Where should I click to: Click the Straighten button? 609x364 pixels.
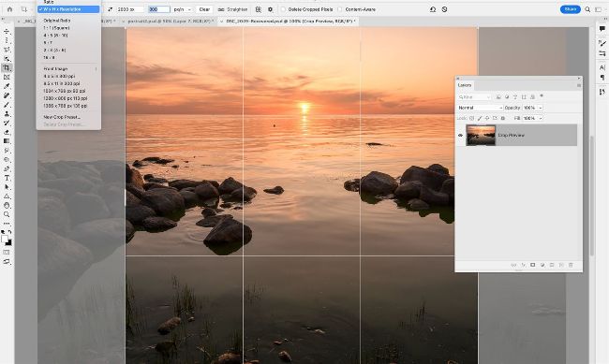point(232,9)
